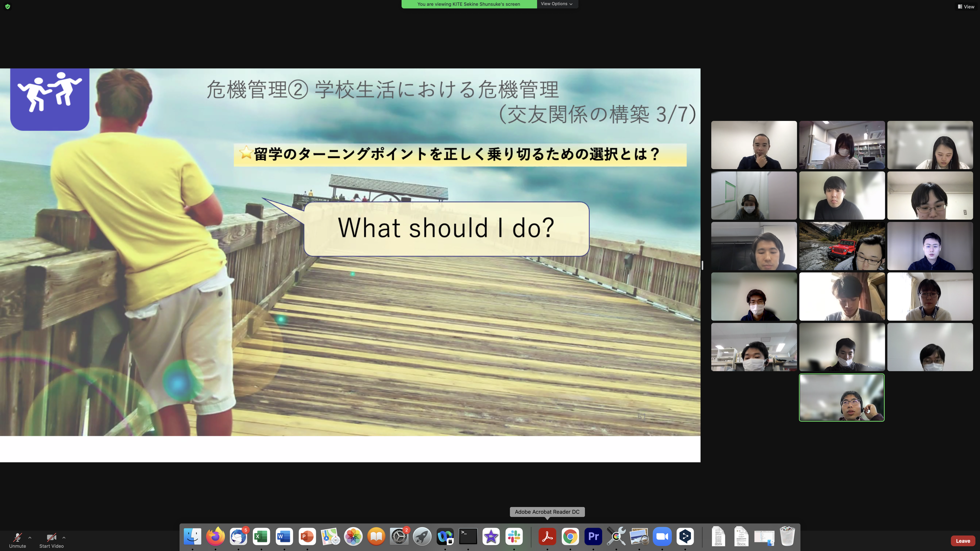Open the green encryption shield info

8,7
